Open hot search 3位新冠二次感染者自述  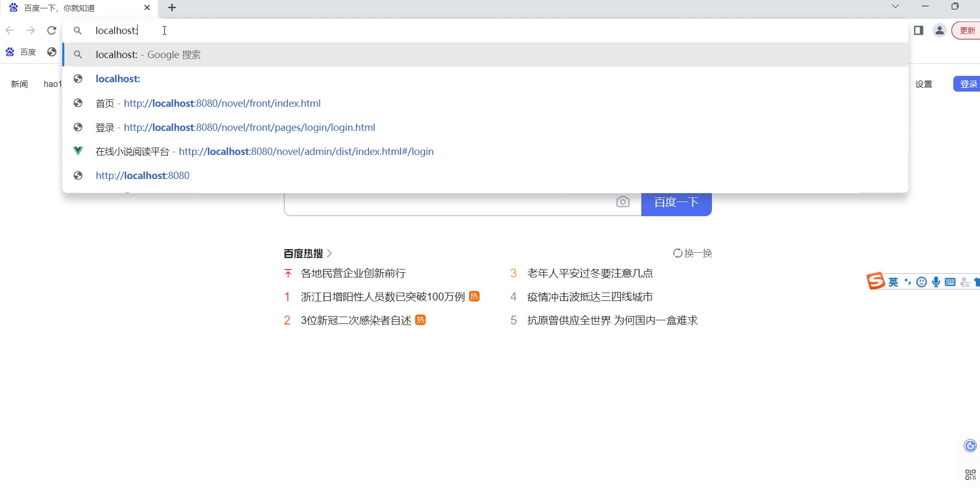[x=356, y=320]
